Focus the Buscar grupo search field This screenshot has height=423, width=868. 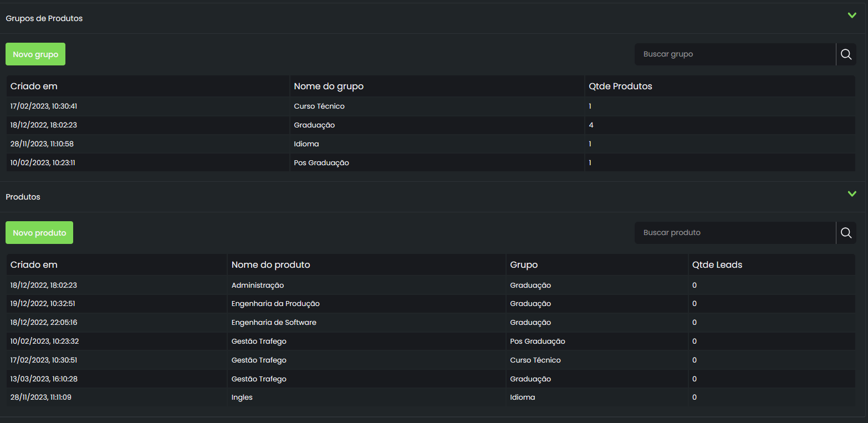[735, 54]
